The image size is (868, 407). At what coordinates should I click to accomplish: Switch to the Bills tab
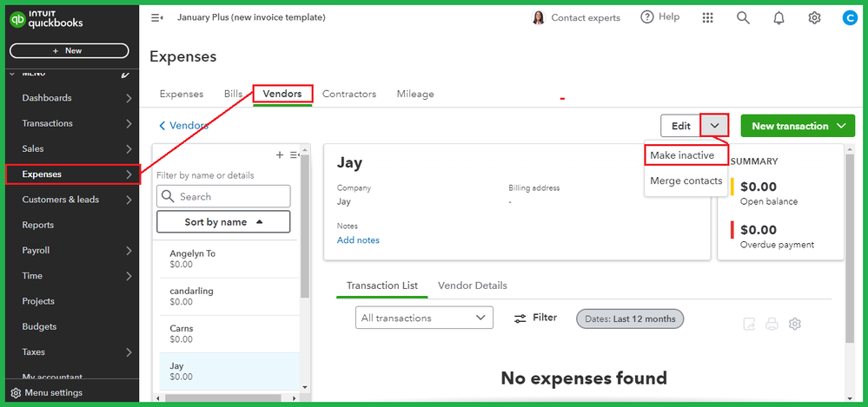pos(234,94)
